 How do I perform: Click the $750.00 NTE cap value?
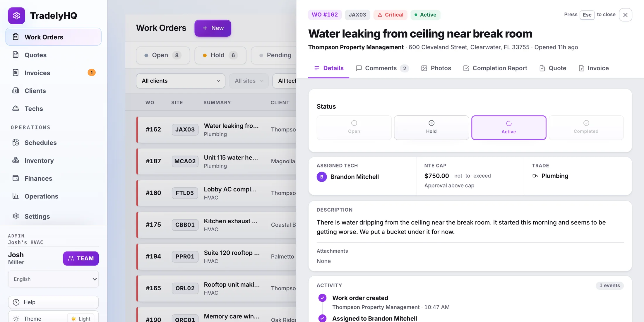tap(436, 176)
